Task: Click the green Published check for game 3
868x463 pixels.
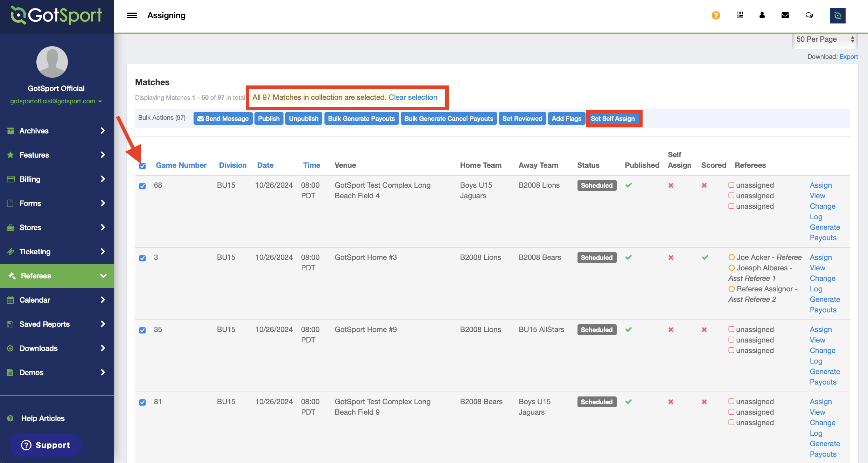Action: pyautogui.click(x=629, y=257)
